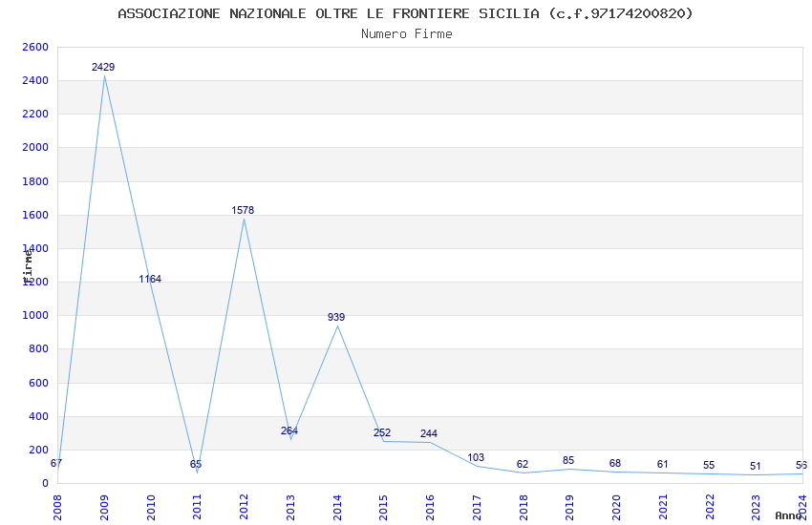The image size is (812, 525).
Task: Select the data label 51
Action: [756, 466]
